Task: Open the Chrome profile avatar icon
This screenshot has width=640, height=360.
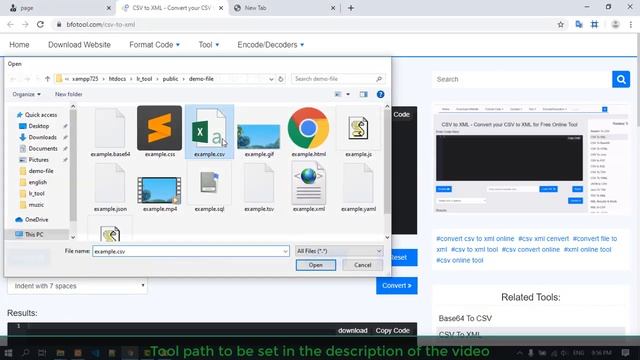Action: click(615, 24)
